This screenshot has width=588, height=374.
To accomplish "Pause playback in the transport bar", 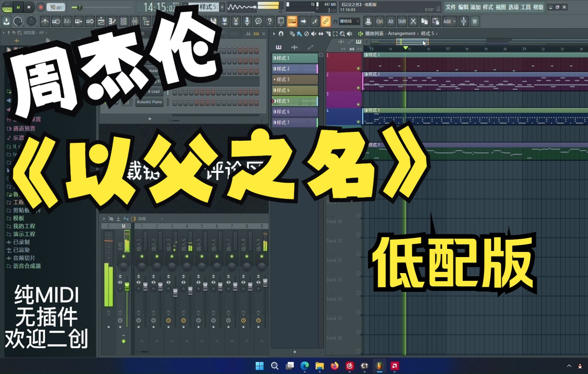I will point(18,7).
